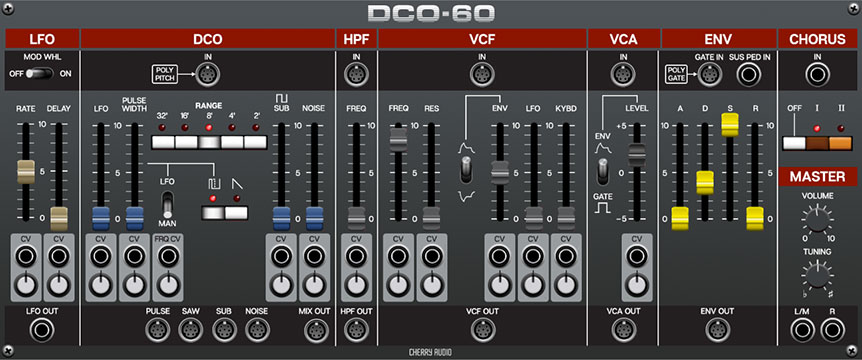
Task: Click the LFO RATE CV input jack
Action: pyautogui.click(x=25, y=256)
